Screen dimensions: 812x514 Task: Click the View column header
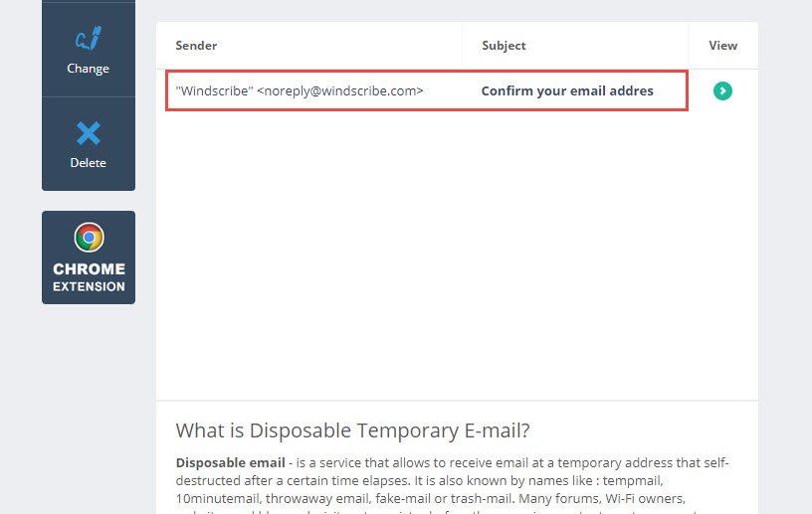pyautogui.click(x=722, y=46)
